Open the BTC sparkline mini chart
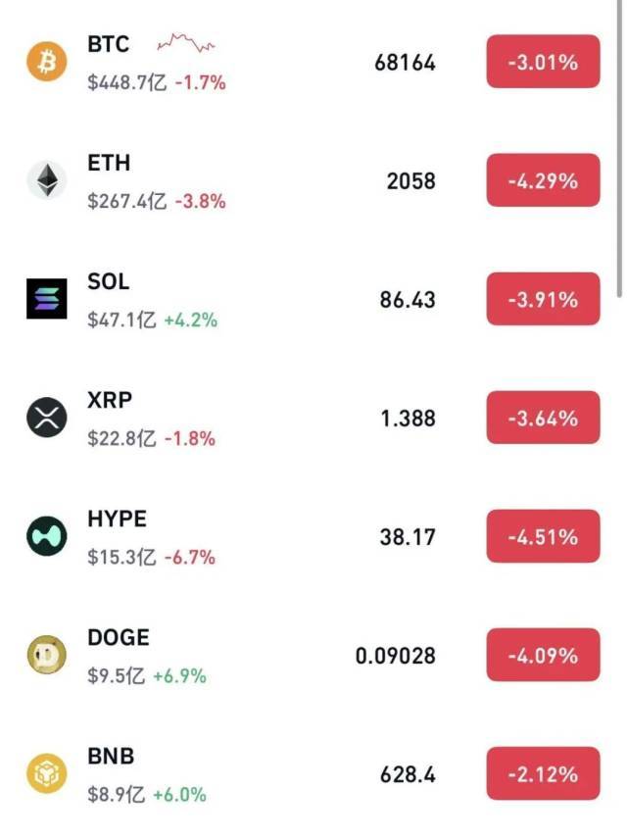 click(x=186, y=43)
